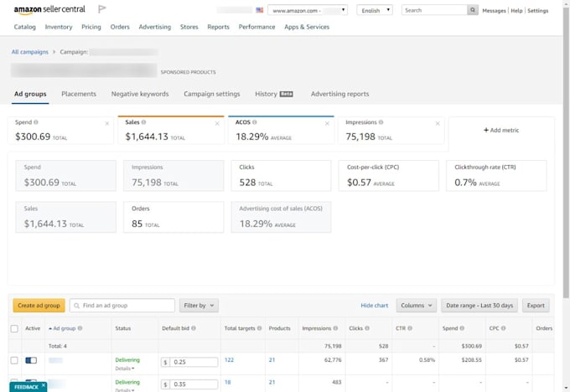Open the Pricing menu

pos(91,27)
